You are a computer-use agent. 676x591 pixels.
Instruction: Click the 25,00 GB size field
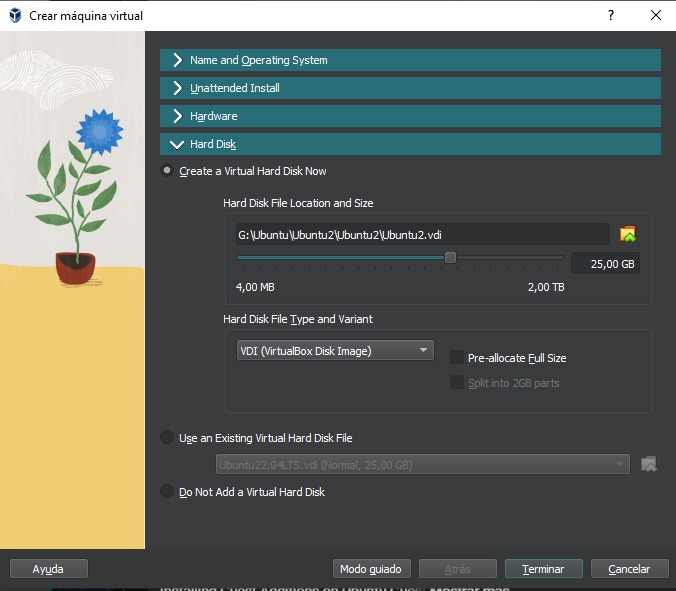(x=606, y=264)
